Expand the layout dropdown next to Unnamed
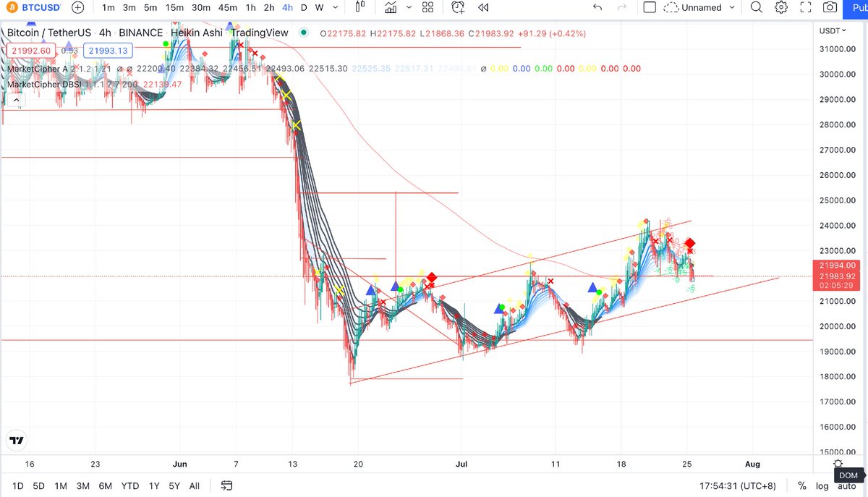This screenshot has width=868, height=497. [732, 7]
